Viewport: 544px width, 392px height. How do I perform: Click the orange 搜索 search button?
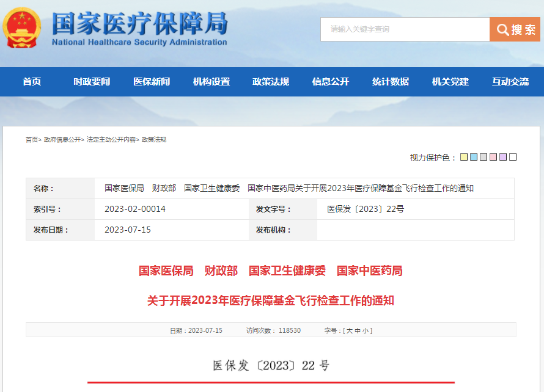click(515, 29)
